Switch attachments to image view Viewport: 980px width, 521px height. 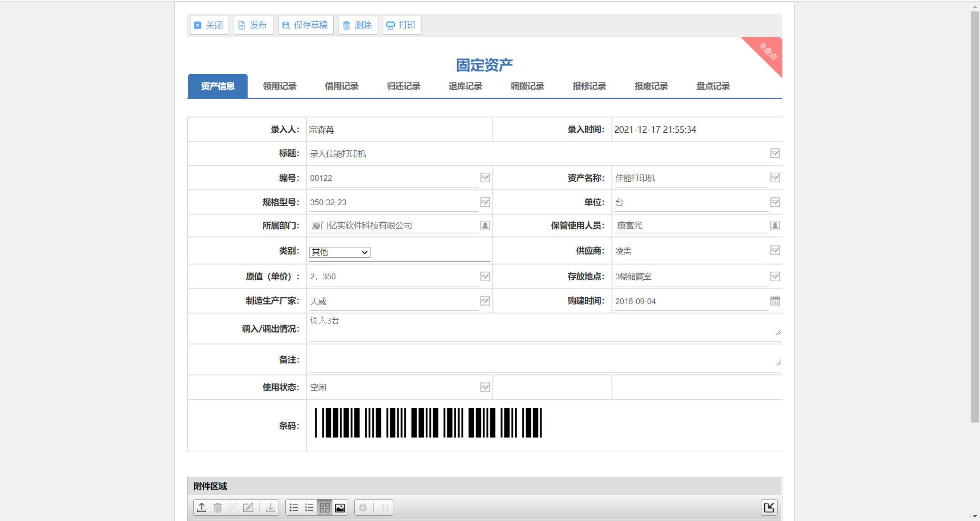click(340, 508)
